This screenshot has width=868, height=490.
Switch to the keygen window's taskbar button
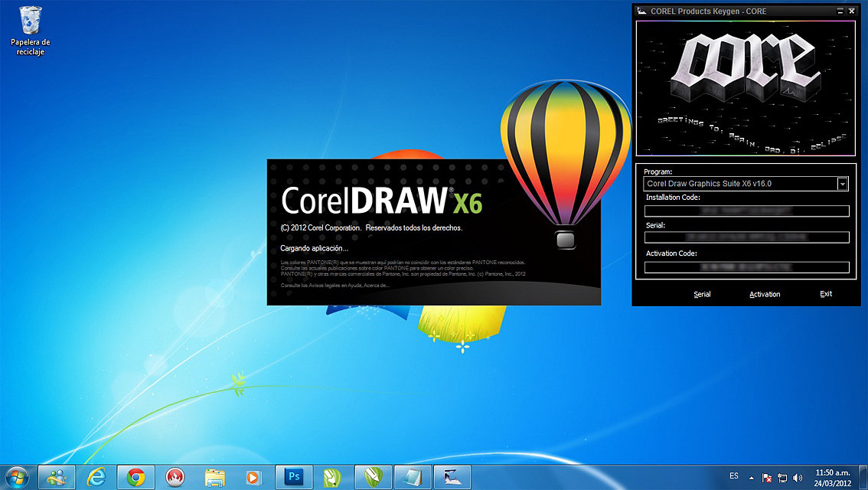click(x=452, y=477)
